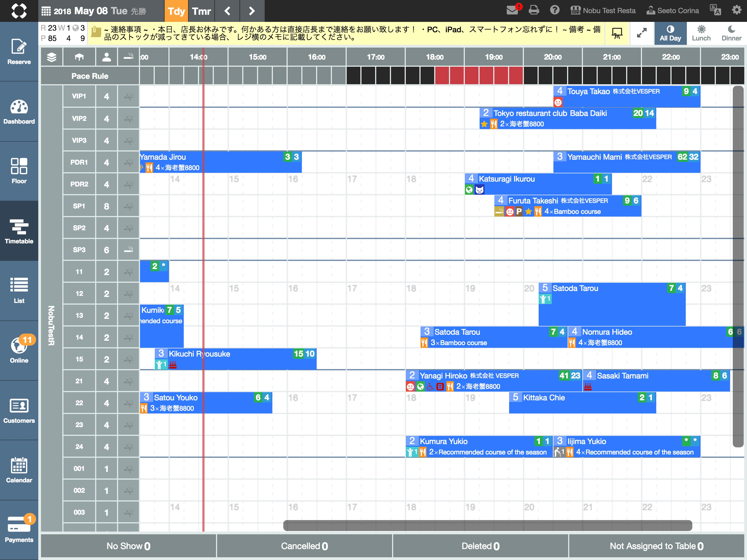Screen dimensions: 747x560
Task: Open the help question mark icon
Action: click(x=555, y=10)
